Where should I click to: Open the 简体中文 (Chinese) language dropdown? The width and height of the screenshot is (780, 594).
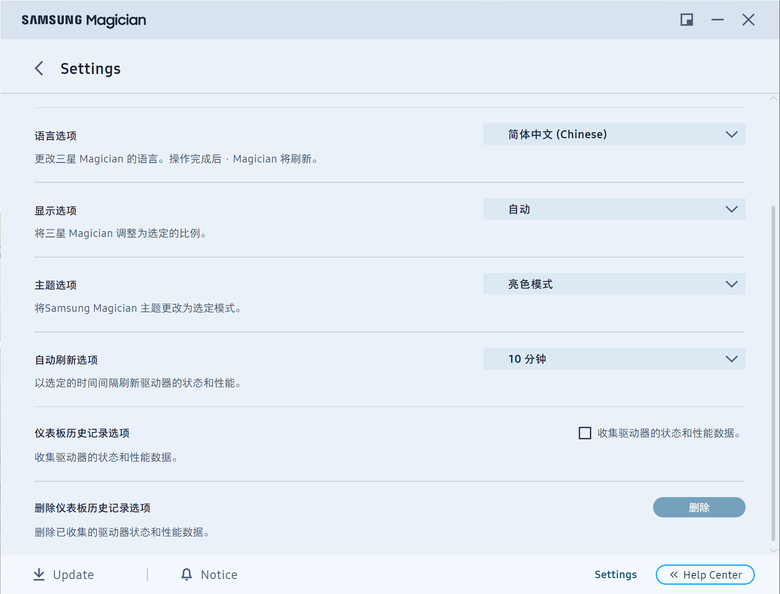click(614, 134)
